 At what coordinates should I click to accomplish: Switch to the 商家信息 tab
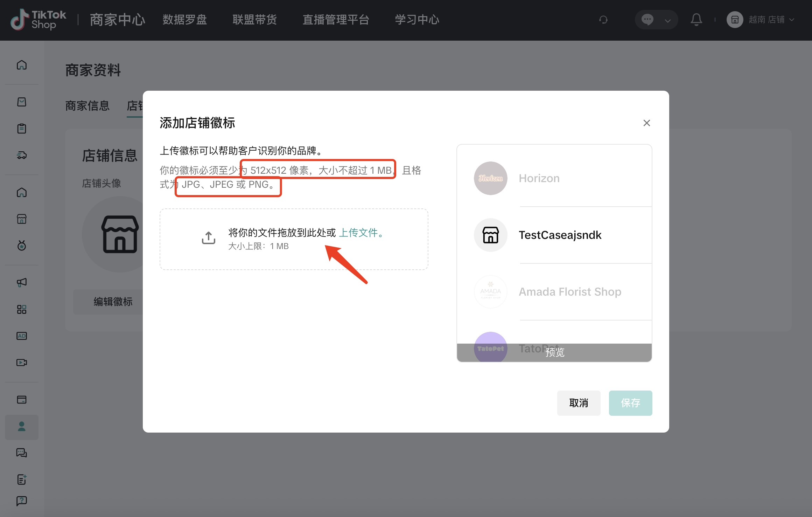[87, 106]
